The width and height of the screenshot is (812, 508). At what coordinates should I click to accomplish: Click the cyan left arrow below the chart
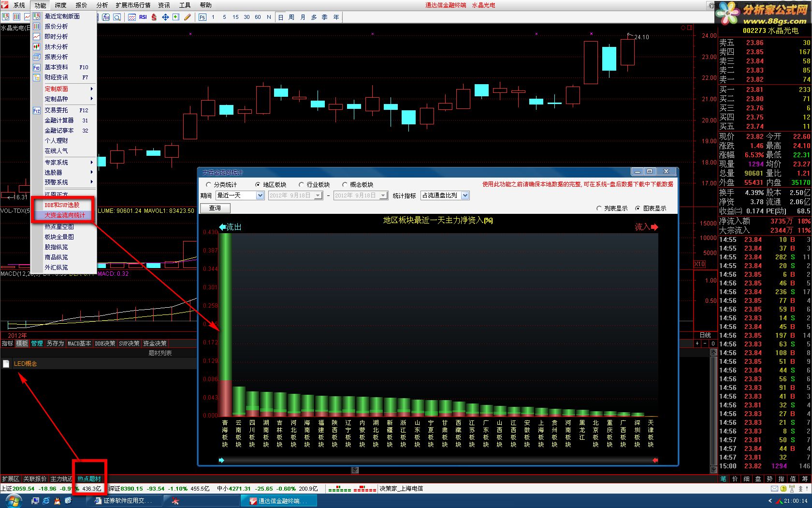pyautogui.click(x=221, y=460)
